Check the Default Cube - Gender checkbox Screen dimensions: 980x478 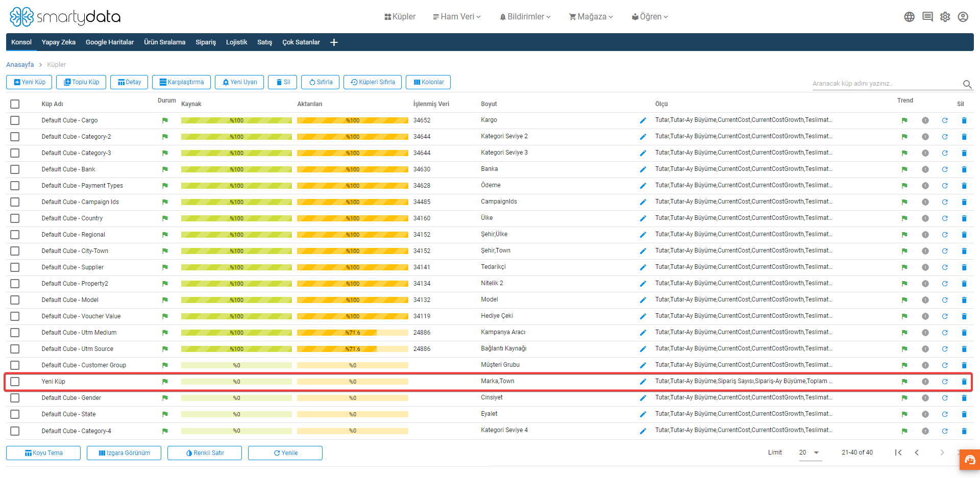(15, 398)
